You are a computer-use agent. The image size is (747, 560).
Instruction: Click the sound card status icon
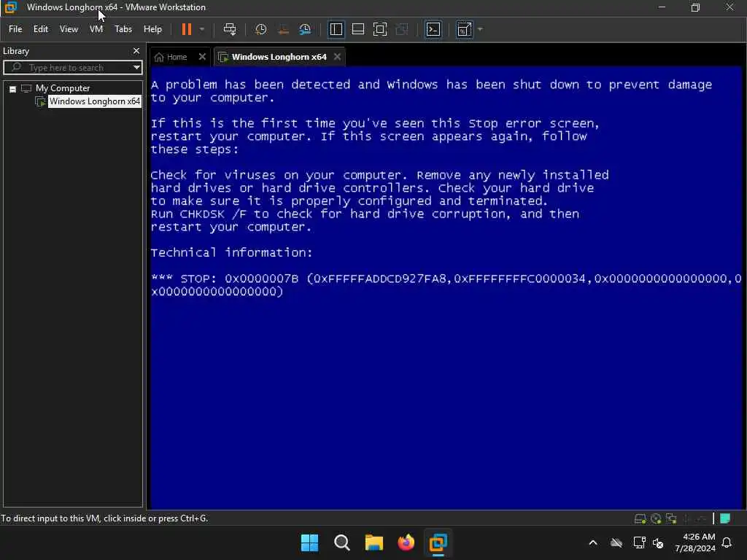pos(702,518)
